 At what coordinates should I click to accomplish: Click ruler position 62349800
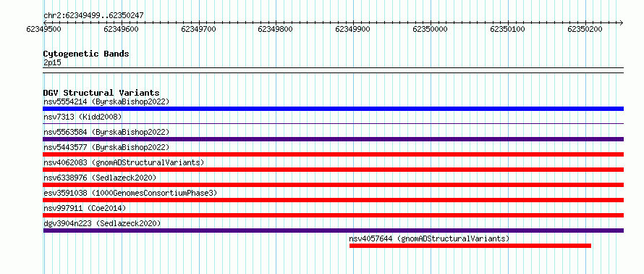(276, 29)
